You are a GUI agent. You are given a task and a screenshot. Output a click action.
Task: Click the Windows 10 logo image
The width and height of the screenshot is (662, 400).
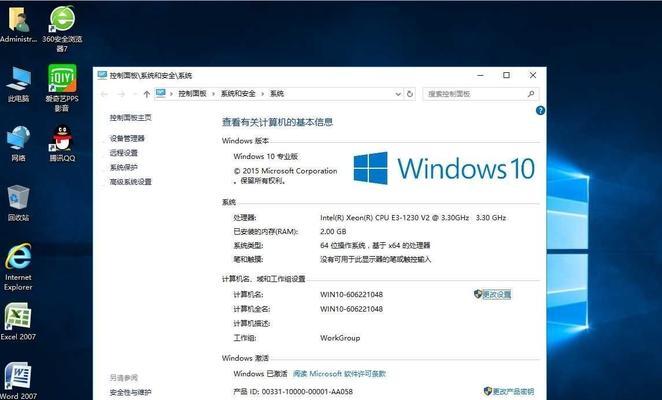444,168
